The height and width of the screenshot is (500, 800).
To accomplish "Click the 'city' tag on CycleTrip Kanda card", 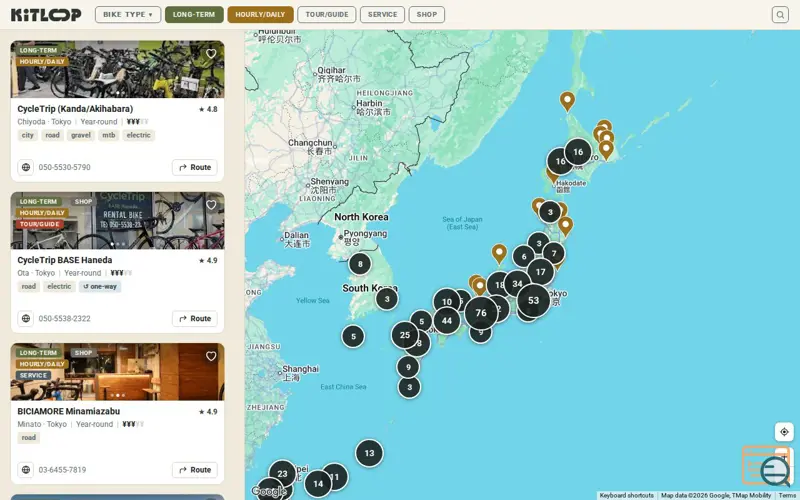I will tap(28, 135).
